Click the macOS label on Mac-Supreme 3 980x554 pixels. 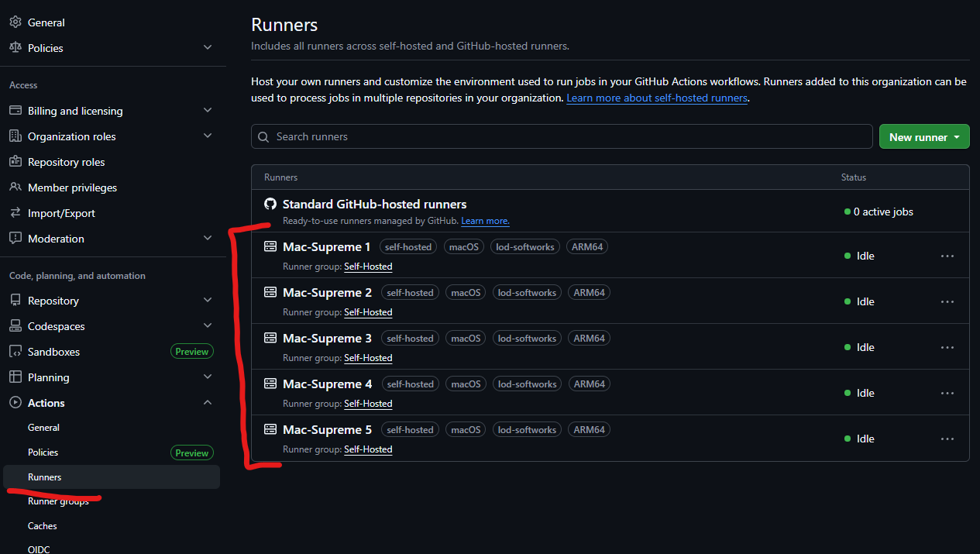(x=466, y=339)
